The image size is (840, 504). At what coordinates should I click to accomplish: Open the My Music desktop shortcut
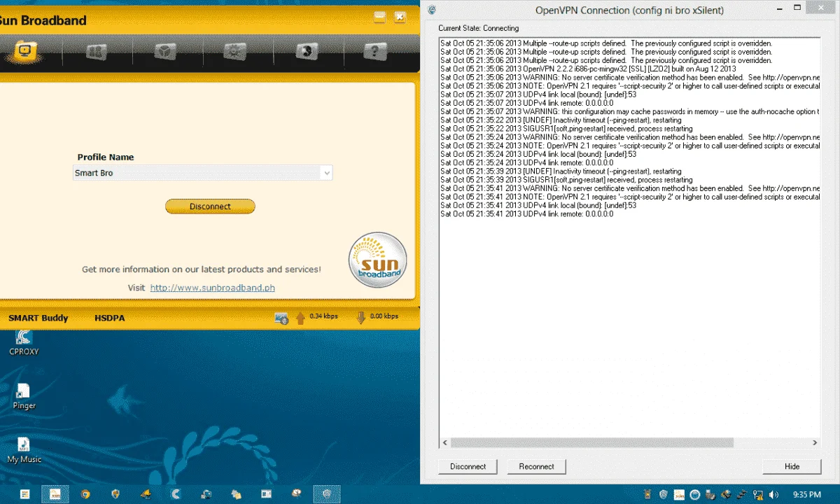click(x=24, y=450)
